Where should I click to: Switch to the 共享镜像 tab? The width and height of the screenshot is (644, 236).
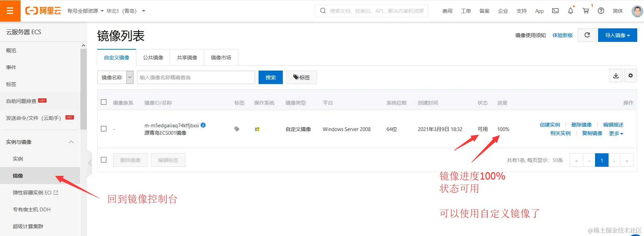click(x=187, y=57)
